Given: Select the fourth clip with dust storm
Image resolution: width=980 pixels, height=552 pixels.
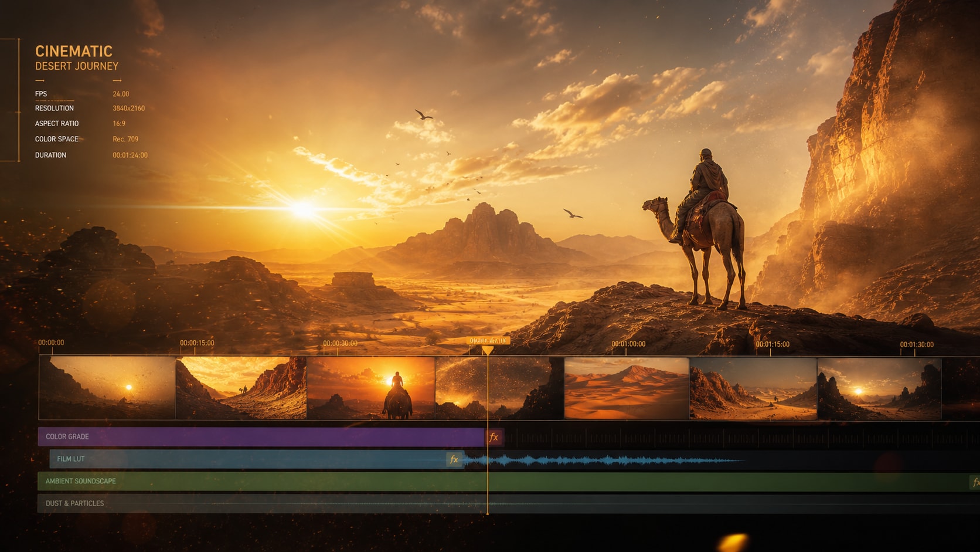Looking at the screenshot, I should click(x=499, y=388).
